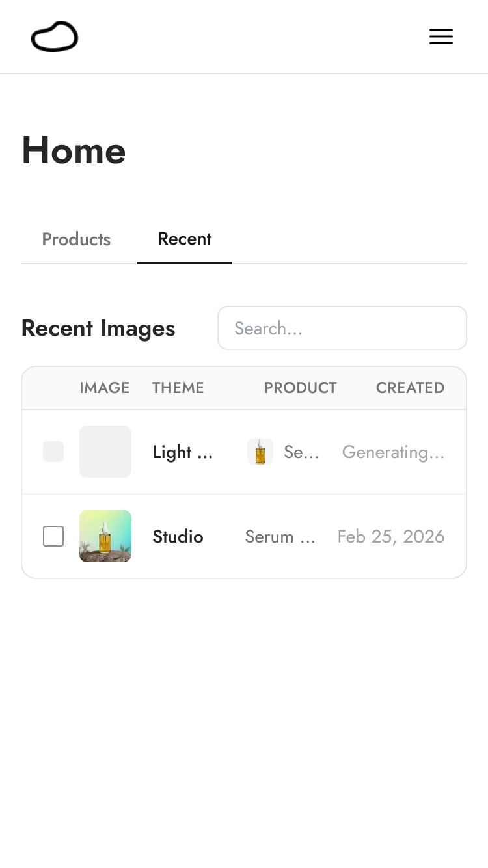
Task: Click the truncated 'Se...' product name
Action: click(x=301, y=452)
